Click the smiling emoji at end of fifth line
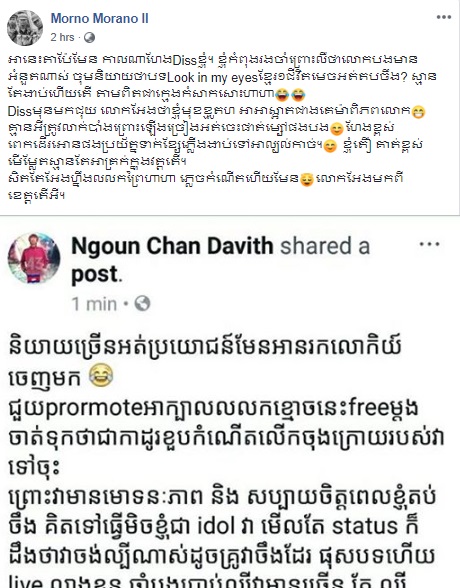This screenshot has height=588, width=460. point(336,129)
